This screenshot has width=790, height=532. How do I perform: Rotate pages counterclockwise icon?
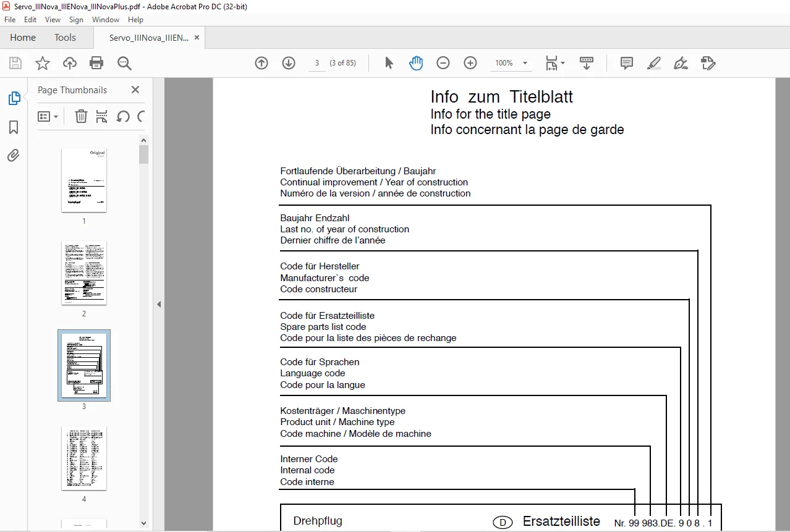pos(123,116)
